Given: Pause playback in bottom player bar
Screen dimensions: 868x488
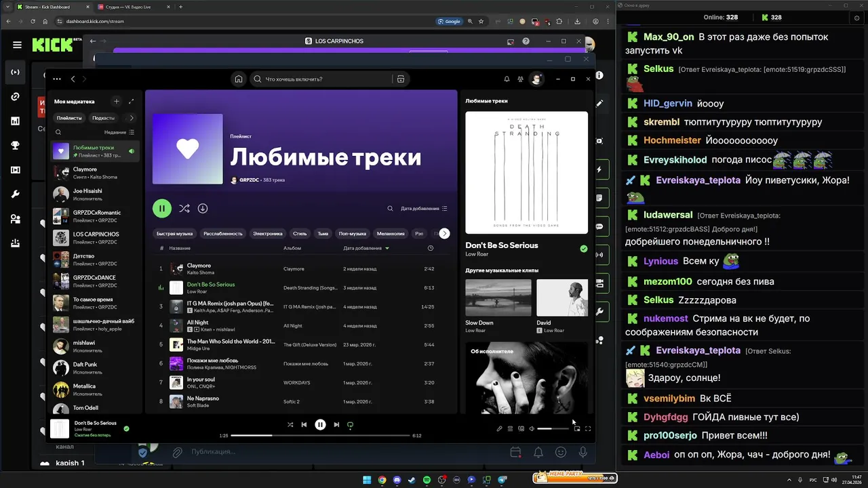Looking at the screenshot, I should [x=320, y=425].
